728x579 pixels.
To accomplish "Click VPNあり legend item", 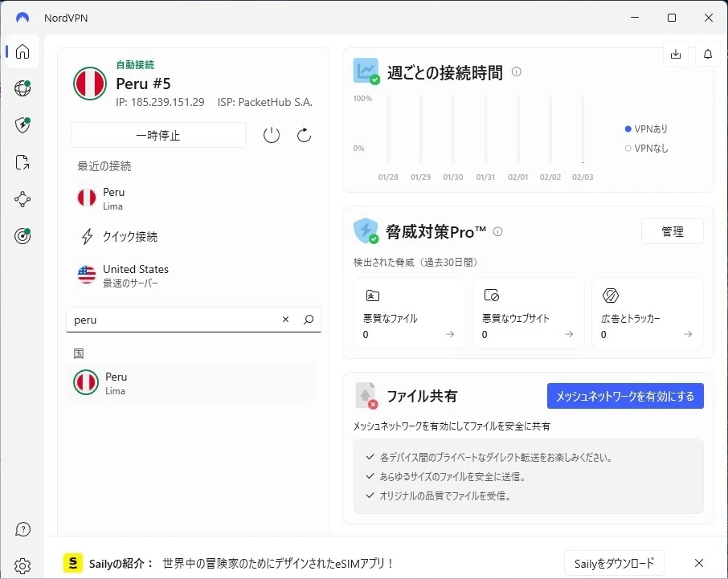I will click(646, 129).
